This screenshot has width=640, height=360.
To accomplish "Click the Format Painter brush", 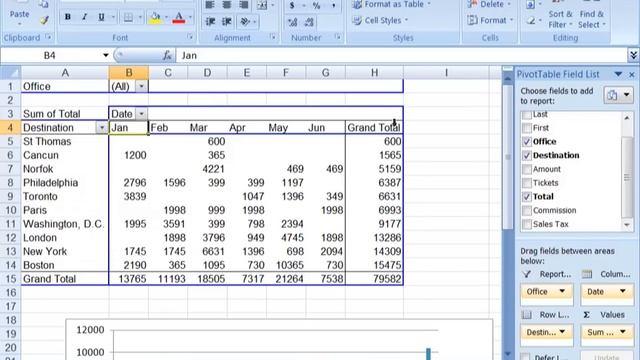I will 44,20.
